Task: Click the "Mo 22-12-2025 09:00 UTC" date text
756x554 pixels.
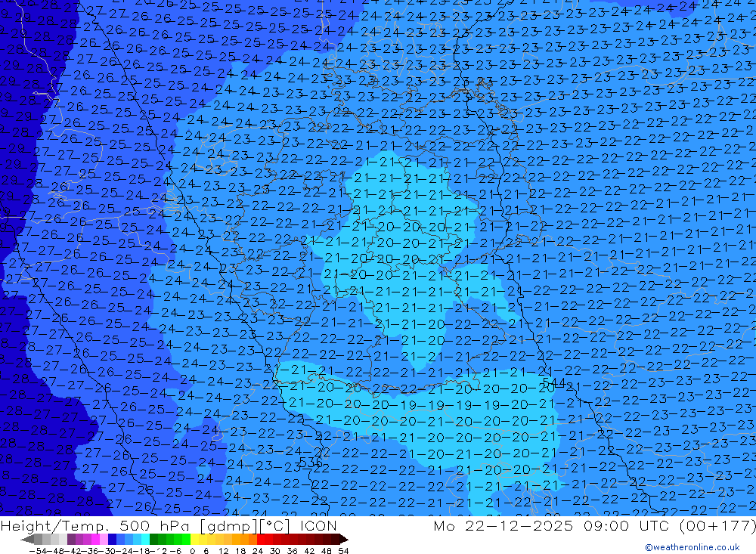Action: 553,525
